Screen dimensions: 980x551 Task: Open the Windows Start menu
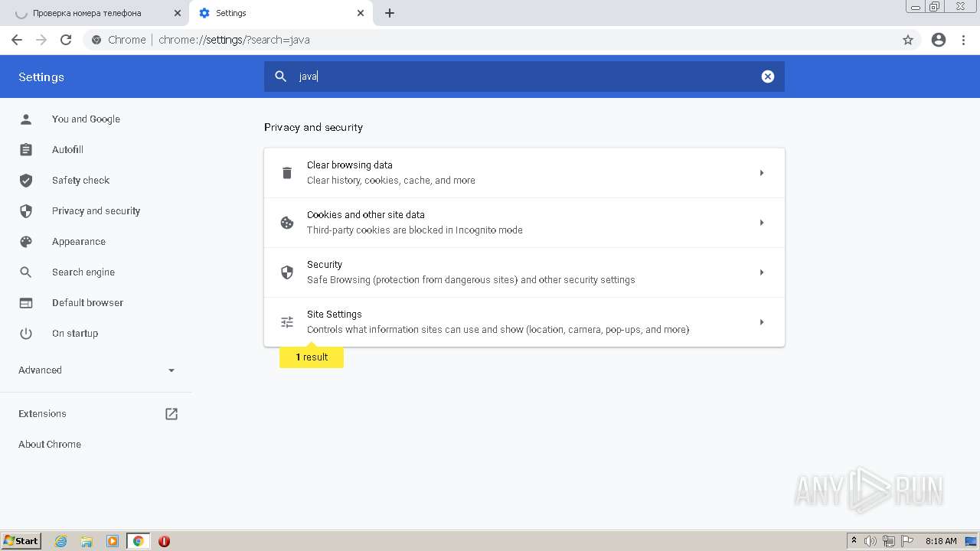(21, 541)
